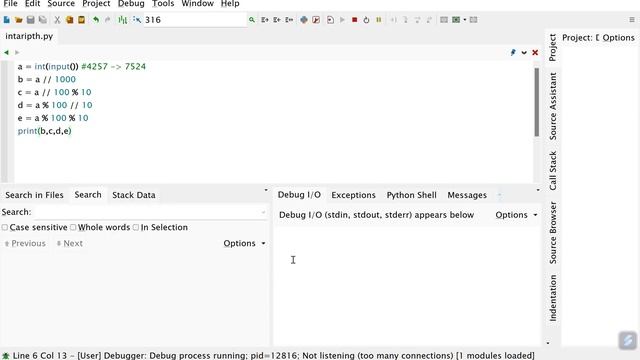Stop debugging with red square
The width and height of the screenshot is (640, 360).
(x=355, y=20)
